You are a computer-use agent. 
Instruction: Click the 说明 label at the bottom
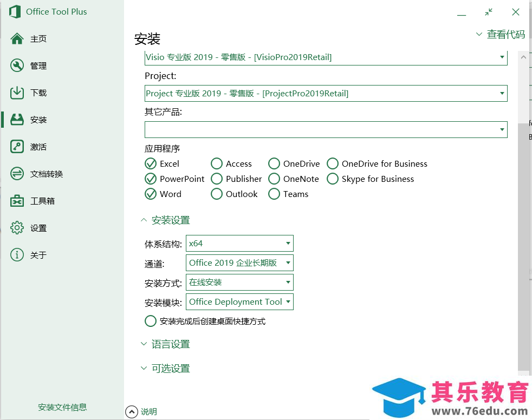(149, 412)
